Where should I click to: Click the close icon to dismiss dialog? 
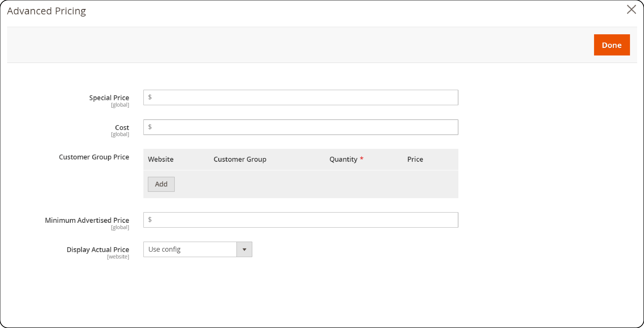point(631,9)
